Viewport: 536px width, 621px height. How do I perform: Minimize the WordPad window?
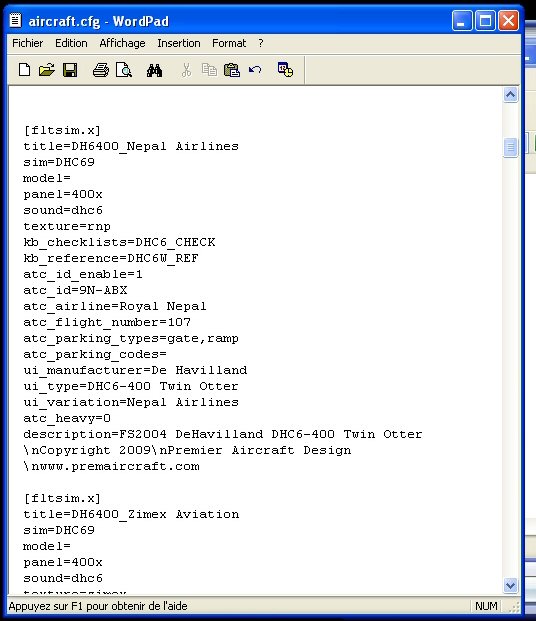[x=462, y=21]
